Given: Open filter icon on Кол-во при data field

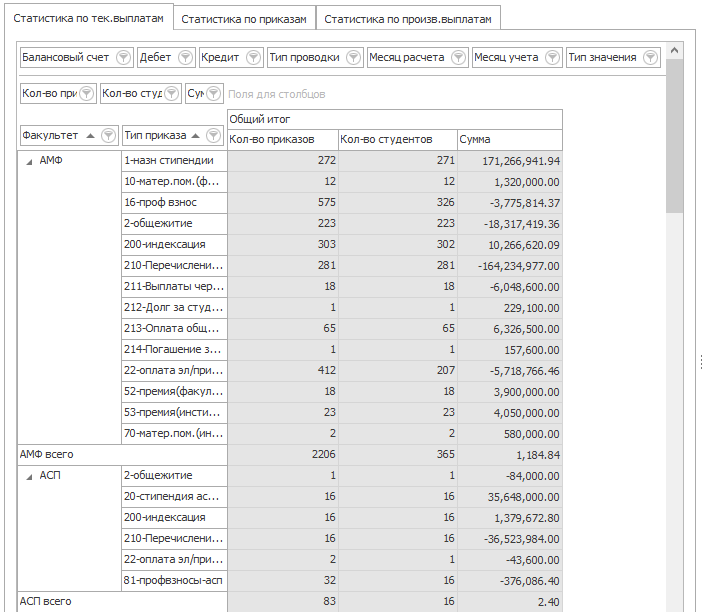Looking at the screenshot, I should pyautogui.click(x=86, y=93).
